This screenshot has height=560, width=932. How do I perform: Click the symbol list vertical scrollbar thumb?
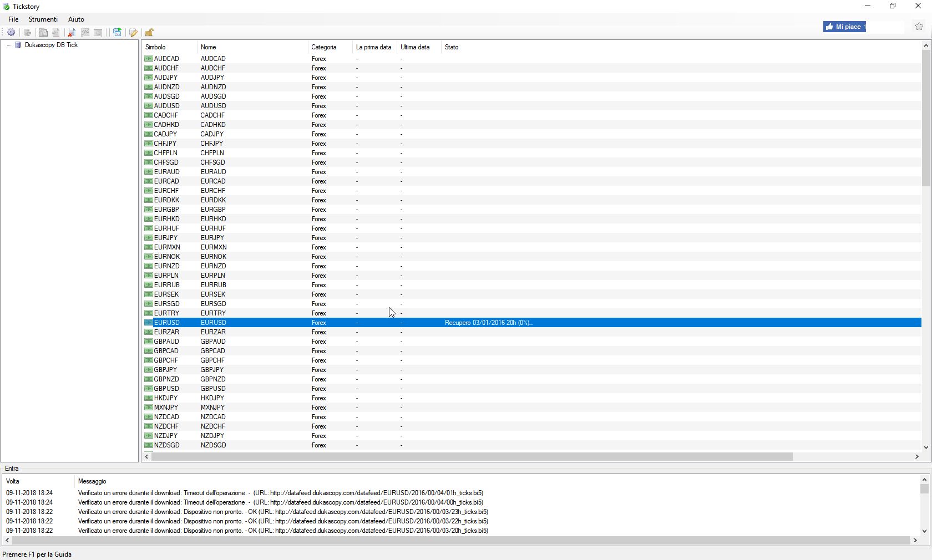point(926,118)
